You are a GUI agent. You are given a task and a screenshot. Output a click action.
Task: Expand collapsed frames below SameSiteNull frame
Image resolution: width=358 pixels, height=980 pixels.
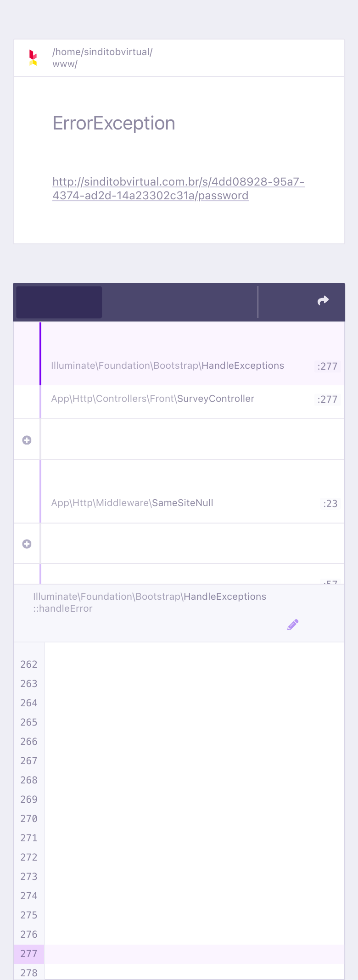[x=27, y=544]
